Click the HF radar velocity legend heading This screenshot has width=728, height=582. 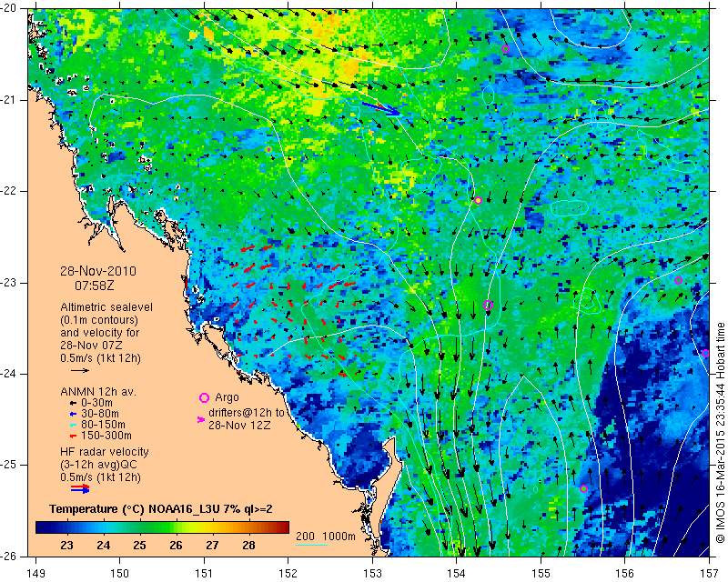[x=105, y=452]
